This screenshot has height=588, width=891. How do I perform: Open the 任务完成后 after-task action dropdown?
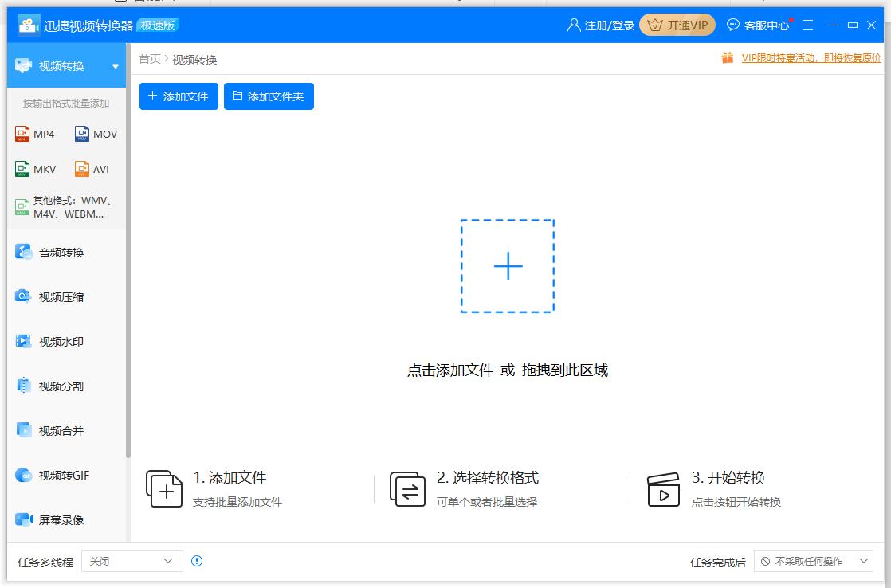tap(813, 561)
